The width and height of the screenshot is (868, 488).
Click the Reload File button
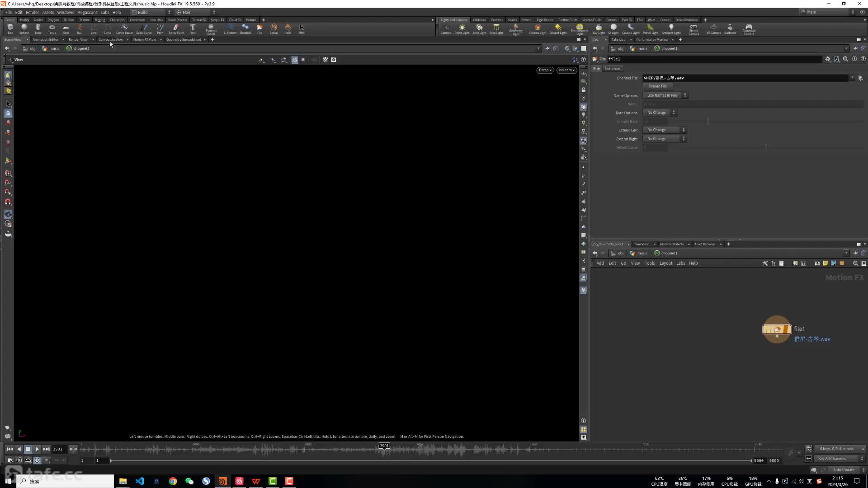657,86
